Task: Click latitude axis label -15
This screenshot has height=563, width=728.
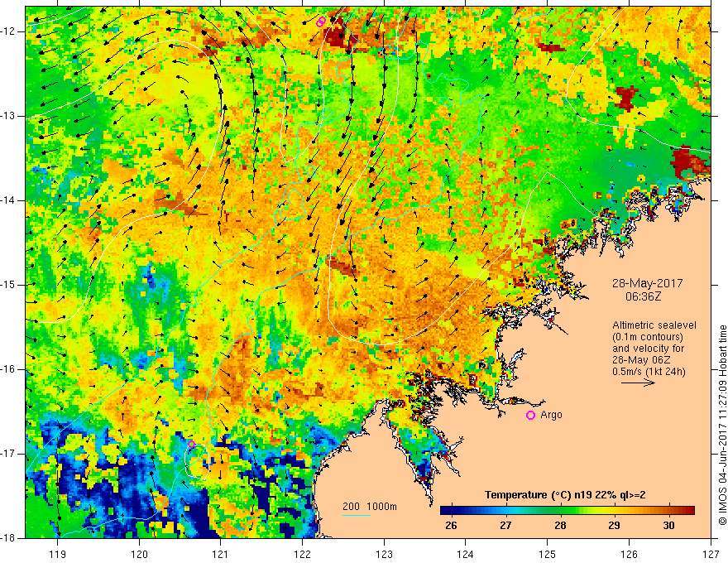Action: pyautogui.click(x=8, y=285)
